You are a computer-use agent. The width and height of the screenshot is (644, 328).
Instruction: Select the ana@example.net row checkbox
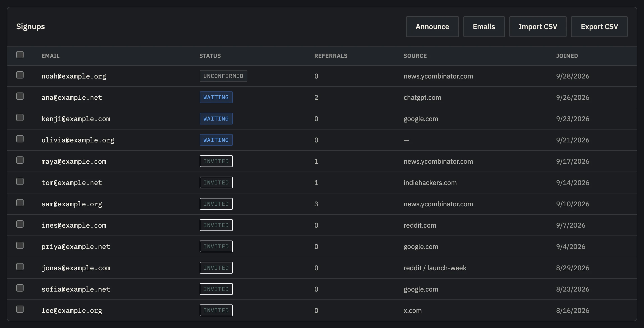click(20, 96)
